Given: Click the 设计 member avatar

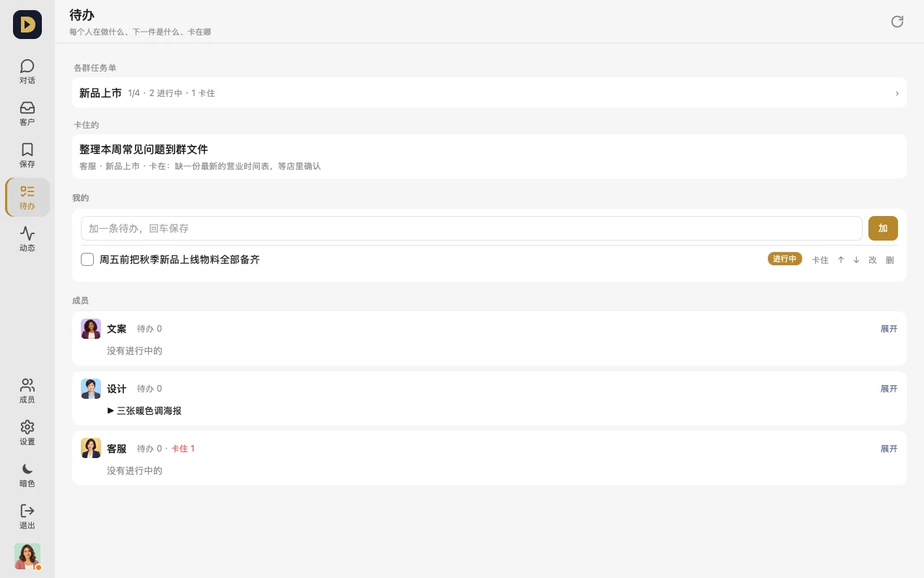Looking at the screenshot, I should click(x=91, y=389).
